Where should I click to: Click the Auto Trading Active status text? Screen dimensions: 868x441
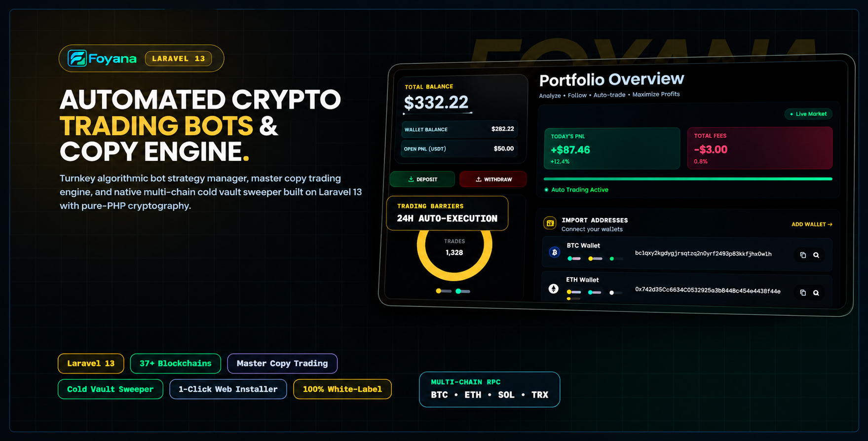point(580,190)
